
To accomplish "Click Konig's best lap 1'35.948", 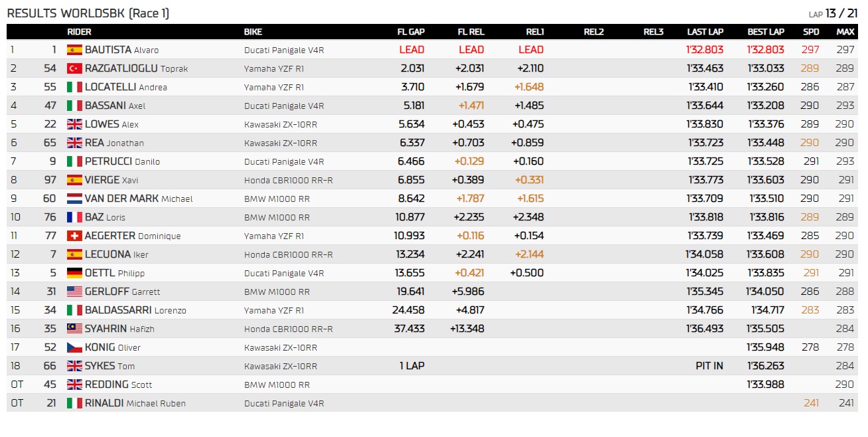I will click(766, 347).
